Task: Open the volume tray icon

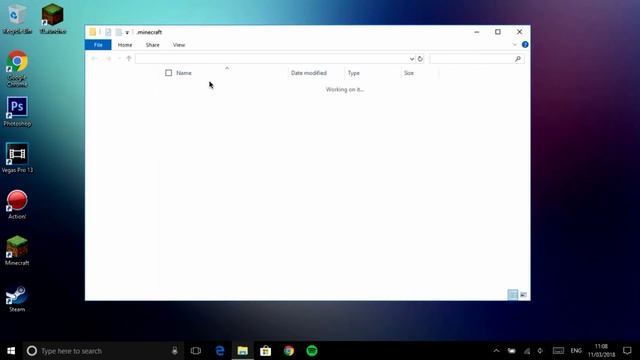Action: pyautogui.click(x=540, y=351)
